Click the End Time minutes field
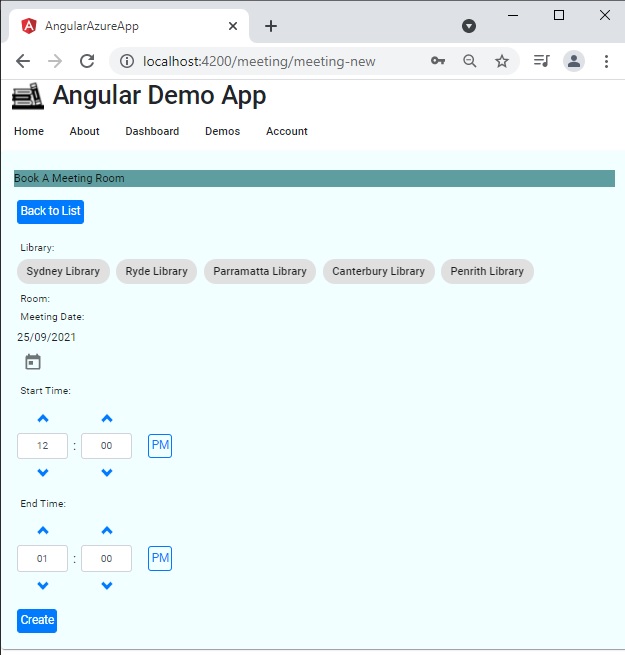Image resolution: width=625 pixels, height=655 pixels. click(x=107, y=559)
